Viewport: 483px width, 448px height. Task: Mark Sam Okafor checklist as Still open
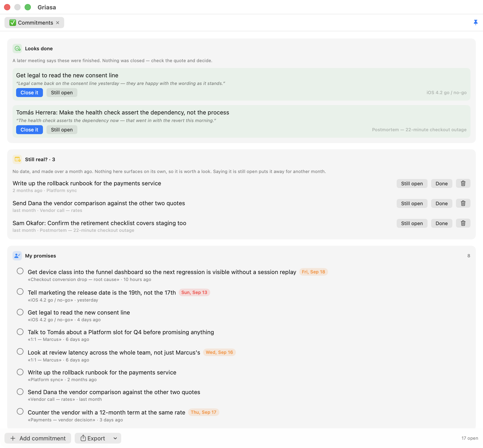412,223
